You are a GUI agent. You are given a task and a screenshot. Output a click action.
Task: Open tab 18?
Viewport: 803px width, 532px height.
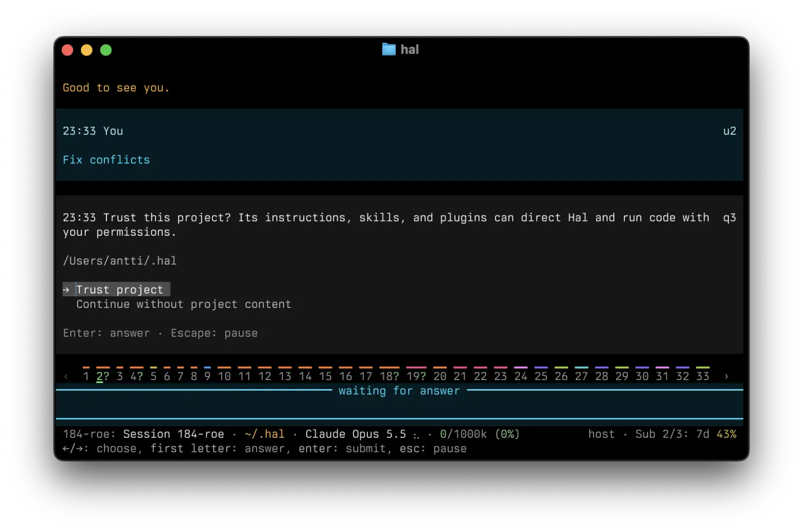(x=389, y=376)
